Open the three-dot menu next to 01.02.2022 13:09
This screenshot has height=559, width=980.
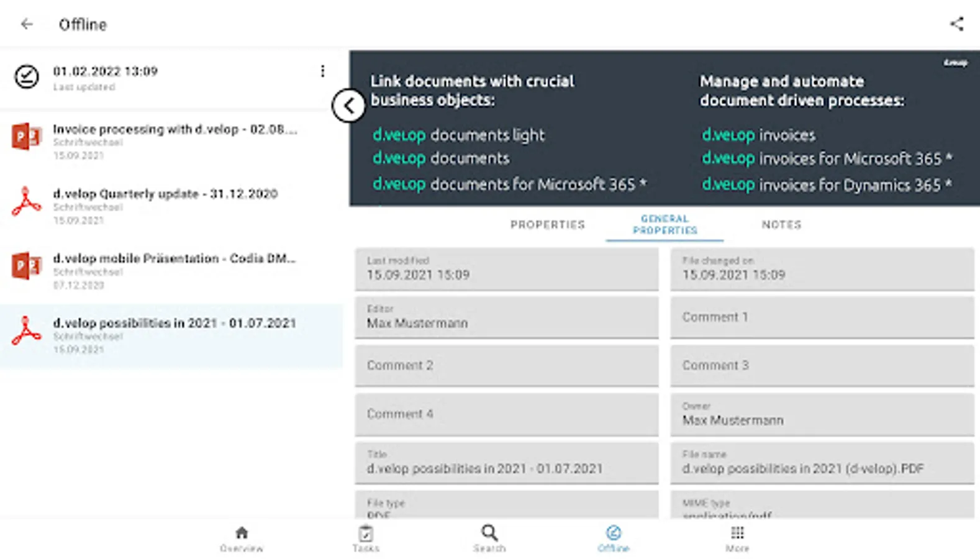click(322, 71)
